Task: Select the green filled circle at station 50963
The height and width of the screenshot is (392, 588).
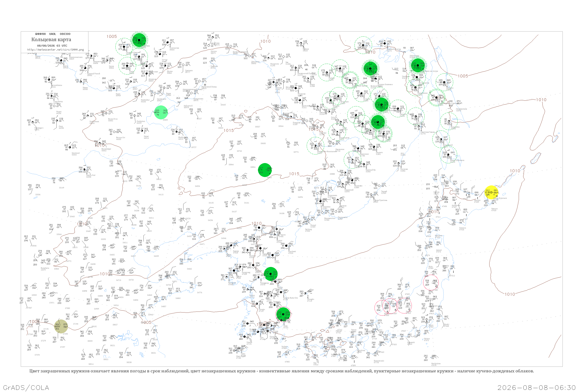Action: [265, 170]
